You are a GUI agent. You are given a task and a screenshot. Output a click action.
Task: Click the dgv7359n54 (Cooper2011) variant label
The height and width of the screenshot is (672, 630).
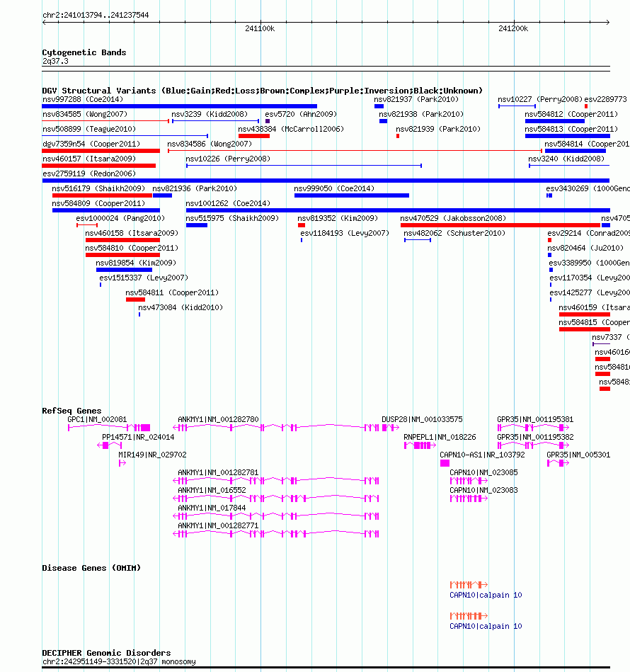click(91, 144)
